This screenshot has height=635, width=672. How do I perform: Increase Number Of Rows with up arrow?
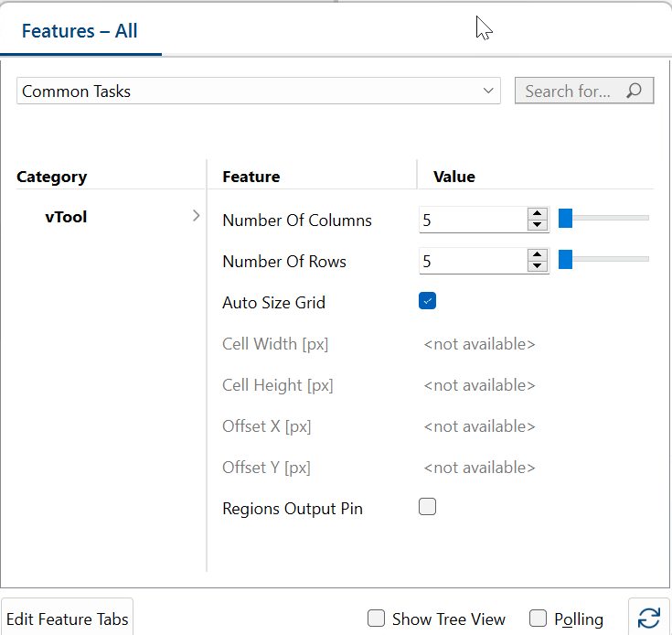click(x=538, y=255)
